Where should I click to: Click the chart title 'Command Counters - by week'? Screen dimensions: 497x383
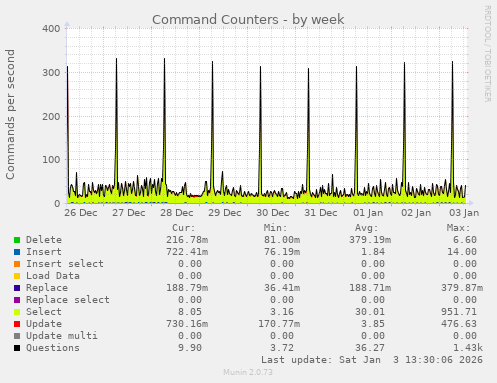pos(248,20)
